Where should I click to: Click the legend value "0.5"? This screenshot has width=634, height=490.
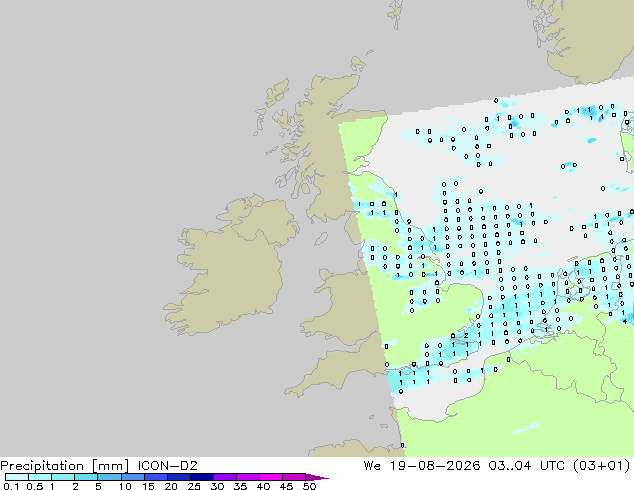tap(34, 486)
